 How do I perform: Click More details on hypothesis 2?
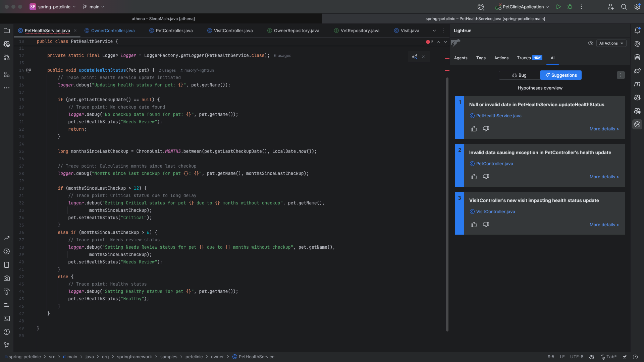pos(604,177)
